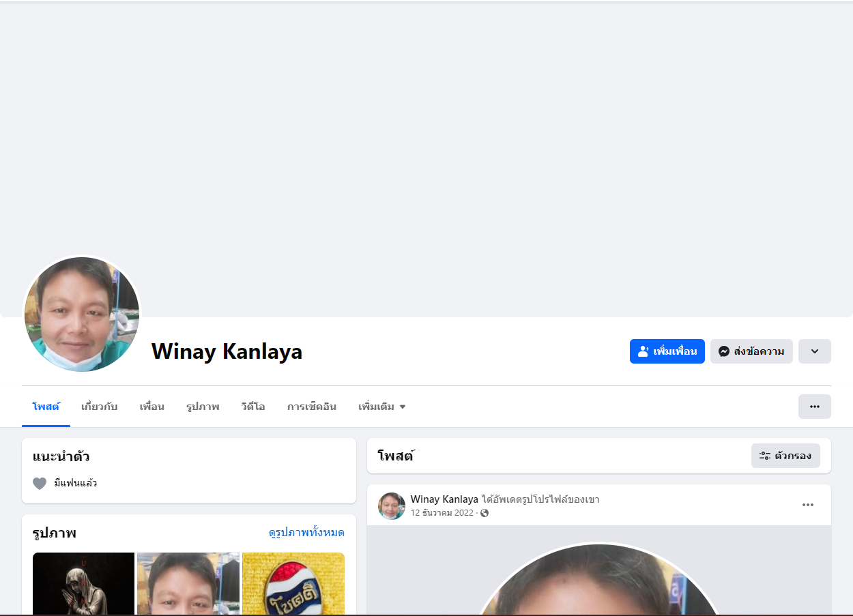Open the รูปภาพ (Photos) tab
This screenshot has width=853, height=616.
pyautogui.click(x=203, y=407)
